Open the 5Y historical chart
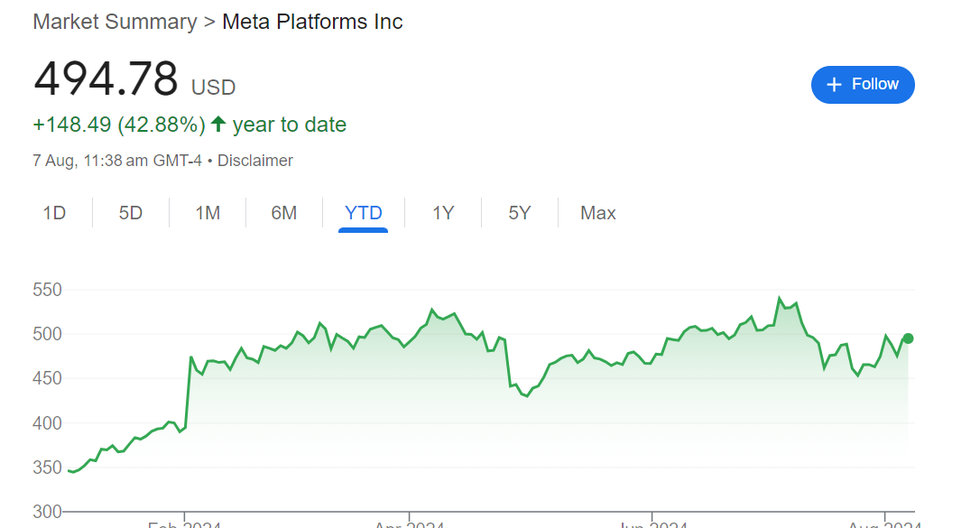The height and width of the screenshot is (528, 980). pyautogui.click(x=519, y=213)
